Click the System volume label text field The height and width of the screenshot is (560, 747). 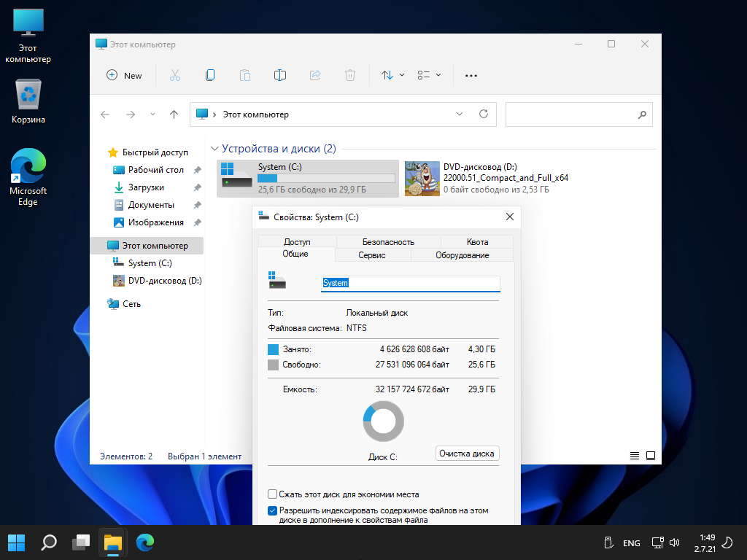[x=411, y=283]
